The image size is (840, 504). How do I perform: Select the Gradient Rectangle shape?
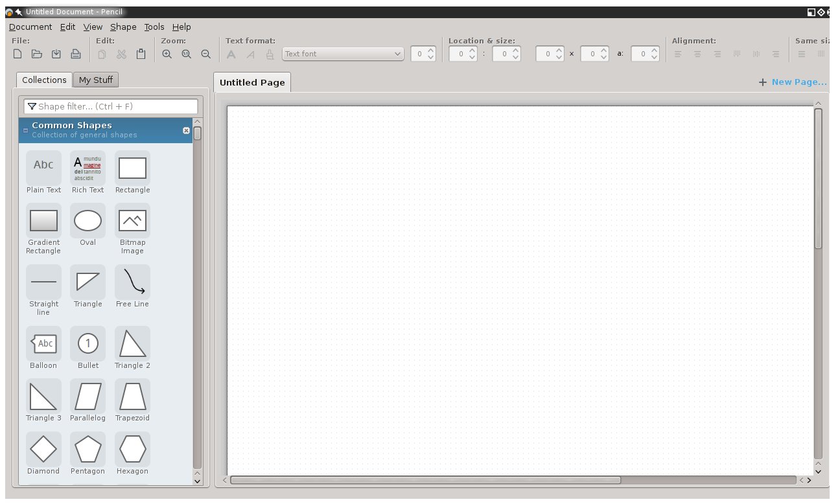pos(43,229)
